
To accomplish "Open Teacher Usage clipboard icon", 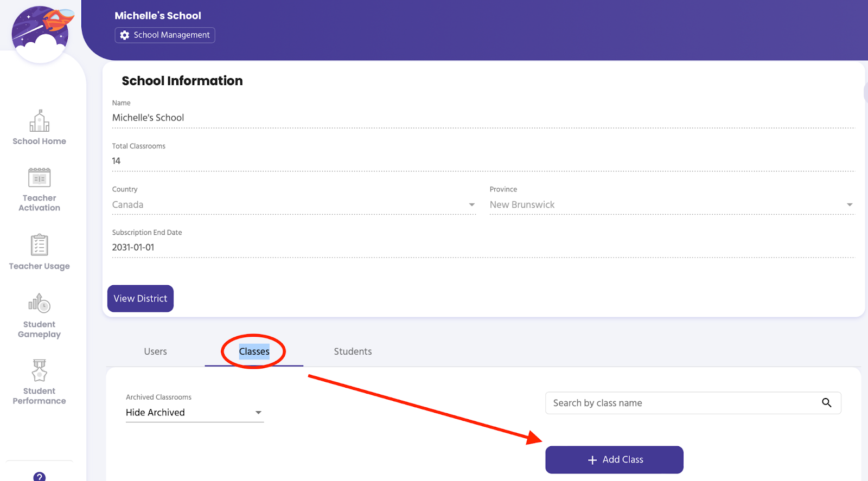I will click(40, 245).
